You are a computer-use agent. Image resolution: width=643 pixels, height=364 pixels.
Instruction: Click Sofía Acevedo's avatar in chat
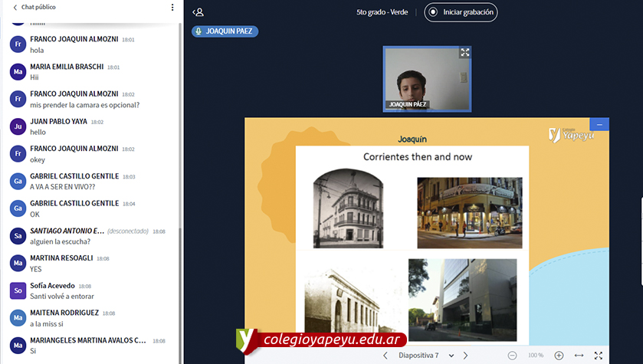click(x=18, y=290)
